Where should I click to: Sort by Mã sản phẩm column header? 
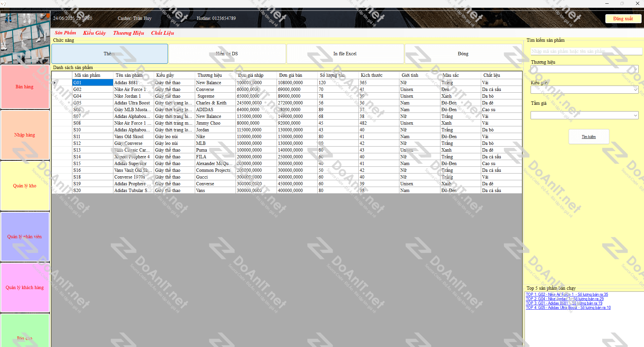pos(93,75)
